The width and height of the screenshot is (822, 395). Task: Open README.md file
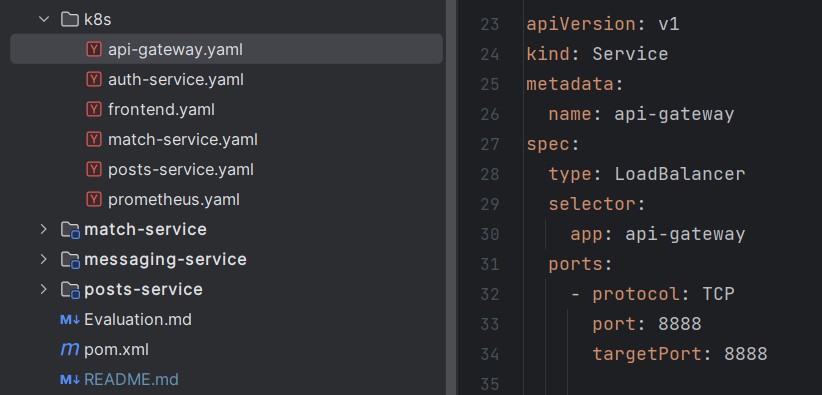coord(131,379)
